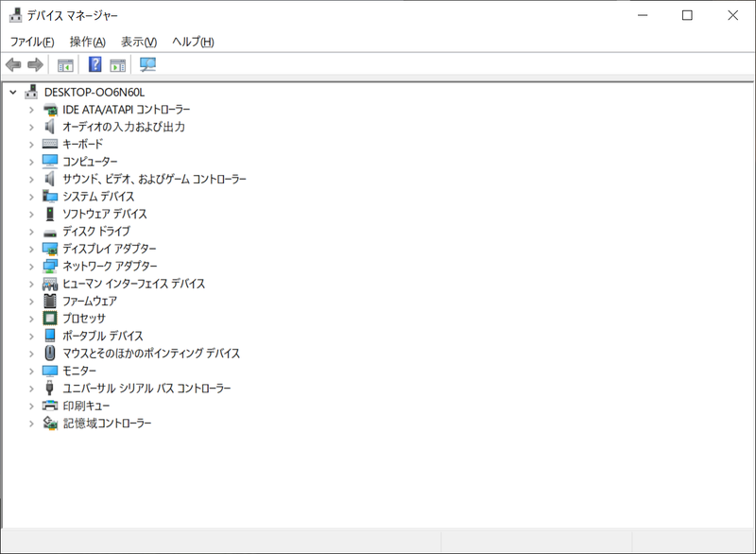This screenshot has height=554, width=756.
Task: Click the システム デバイス folder icon
Action: pyautogui.click(x=50, y=197)
